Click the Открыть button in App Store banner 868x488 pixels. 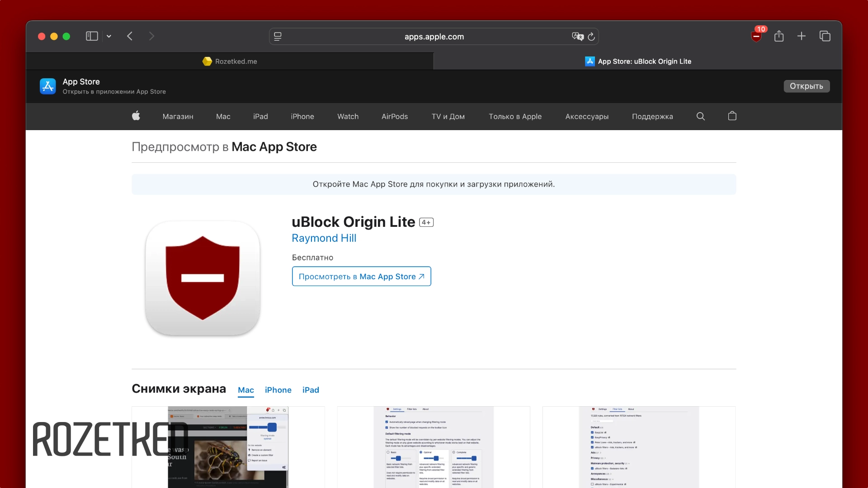click(806, 86)
